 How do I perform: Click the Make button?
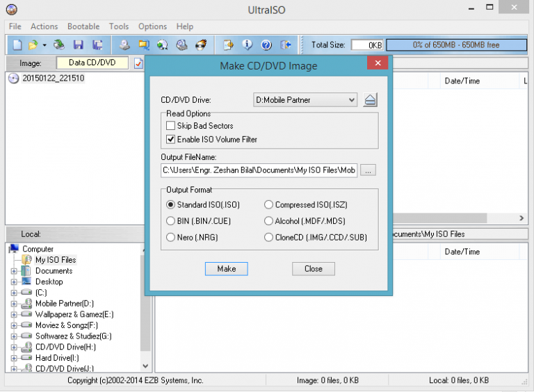[x=227, y=269]
